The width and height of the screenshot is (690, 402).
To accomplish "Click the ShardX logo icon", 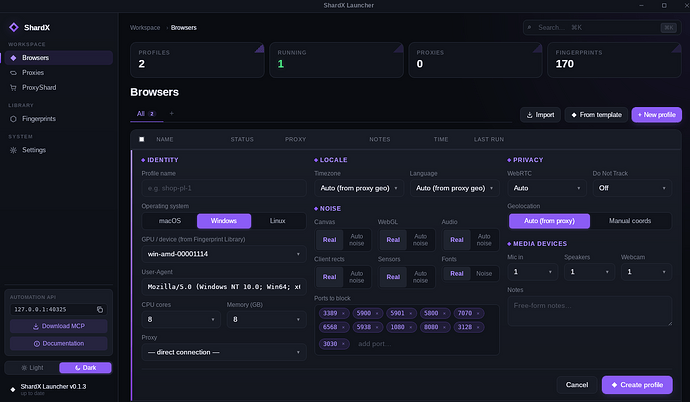I will click(x=14, y=27).
